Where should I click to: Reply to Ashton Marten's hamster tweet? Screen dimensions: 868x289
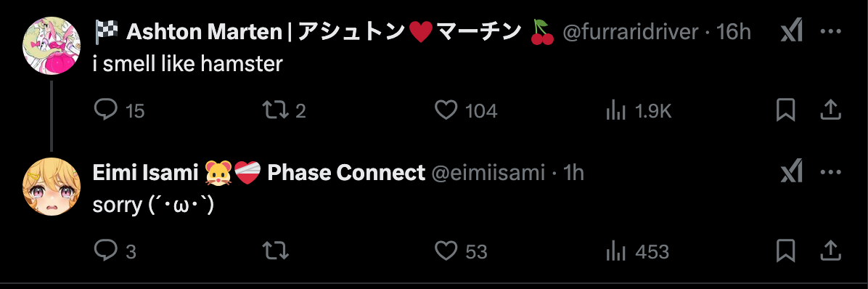click(x=105, y=110)
